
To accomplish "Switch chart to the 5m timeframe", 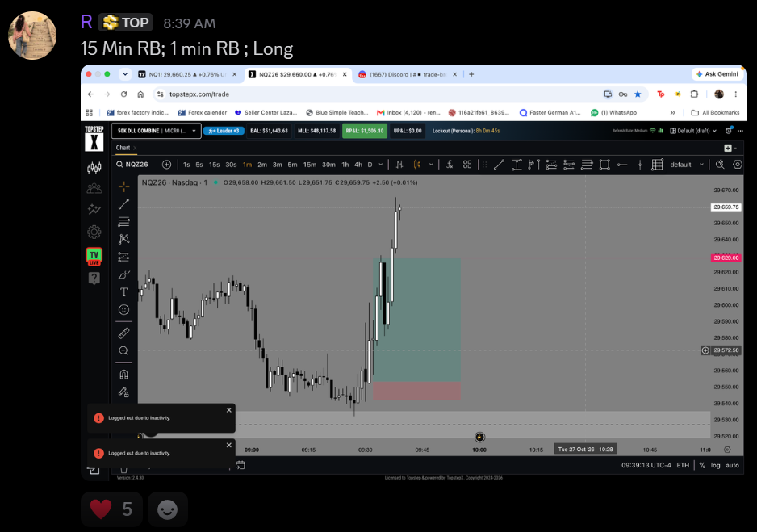I will (x=293, y=165).
